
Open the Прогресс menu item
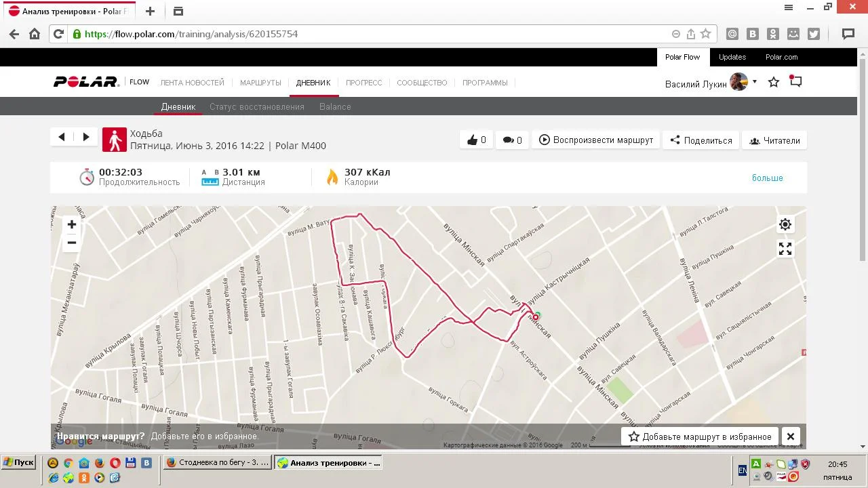point(364,83)
